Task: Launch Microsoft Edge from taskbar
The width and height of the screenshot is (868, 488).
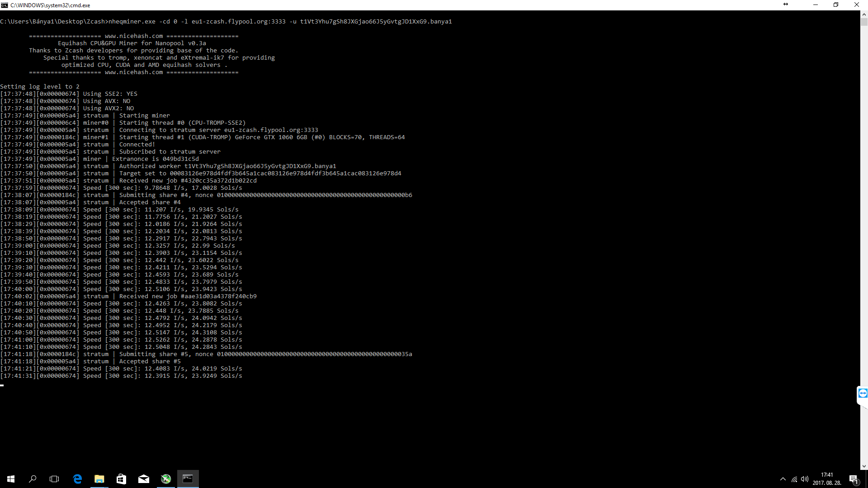Action: click(77, 479)
